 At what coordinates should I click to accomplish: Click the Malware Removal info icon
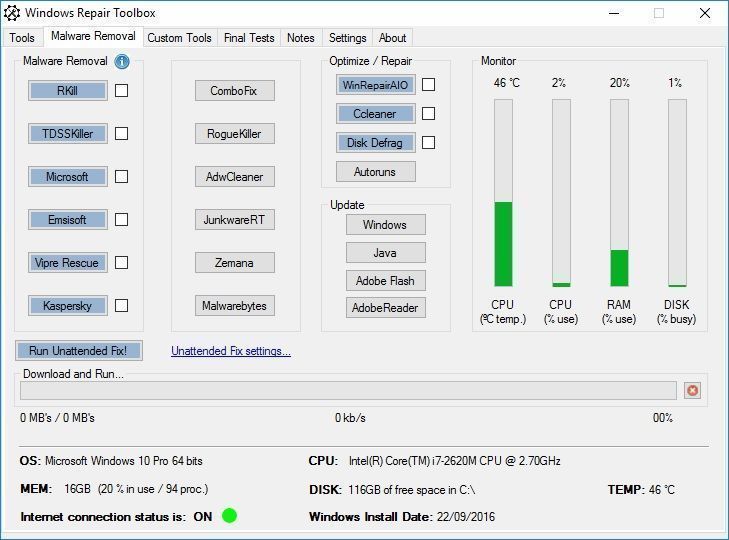coord(122,61)
